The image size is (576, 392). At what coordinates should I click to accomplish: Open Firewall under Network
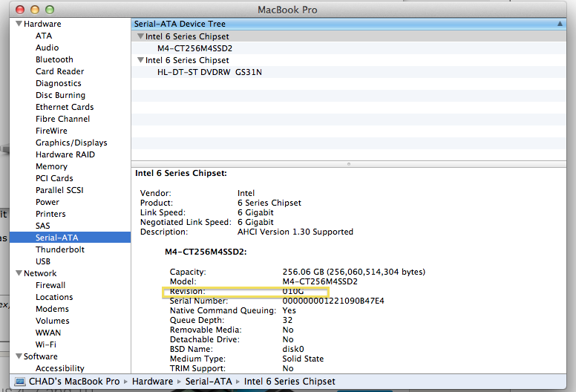click(x=50, y=285)
